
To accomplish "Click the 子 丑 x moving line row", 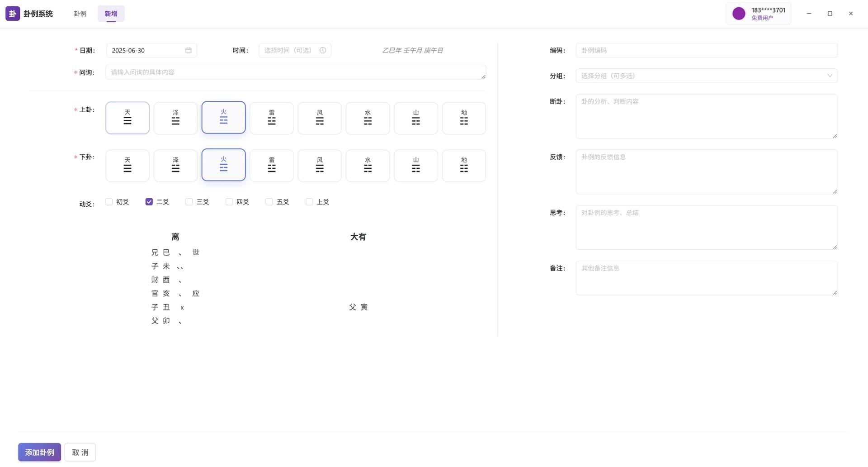I will 168,307.
